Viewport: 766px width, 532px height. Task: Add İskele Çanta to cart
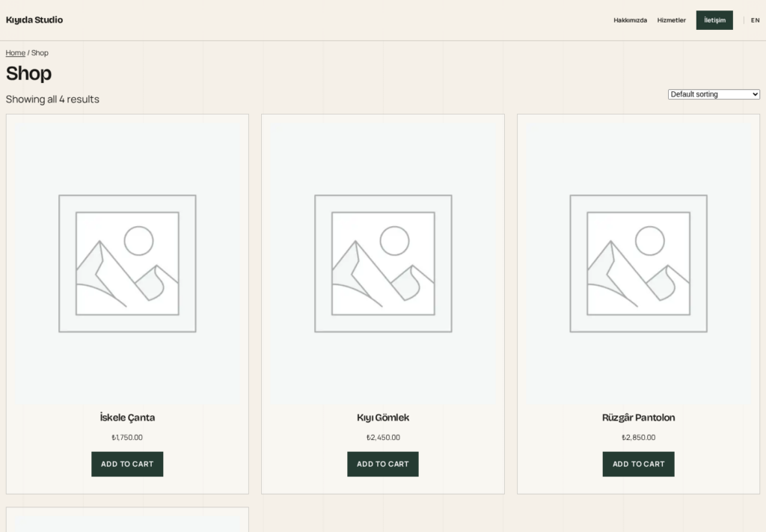[x=127, y=464]
